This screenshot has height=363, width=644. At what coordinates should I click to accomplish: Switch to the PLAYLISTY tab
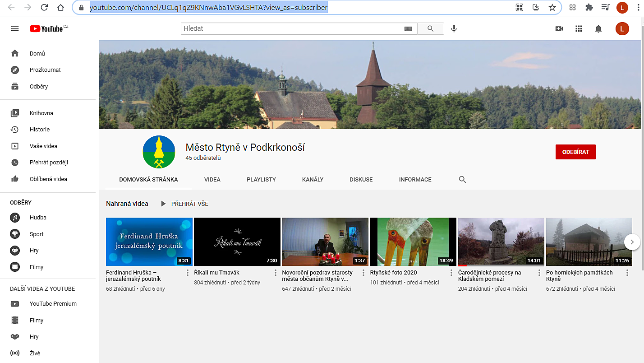(x=261, y=180)
